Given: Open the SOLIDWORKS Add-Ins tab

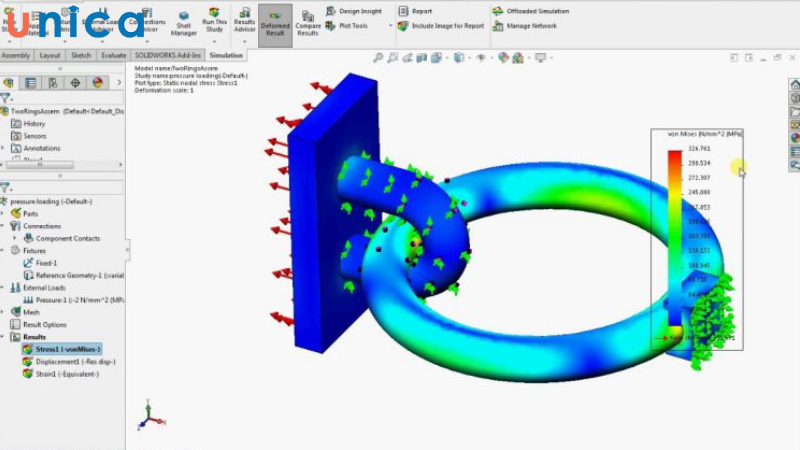Looking at the screenshot, I should [167, 55].
